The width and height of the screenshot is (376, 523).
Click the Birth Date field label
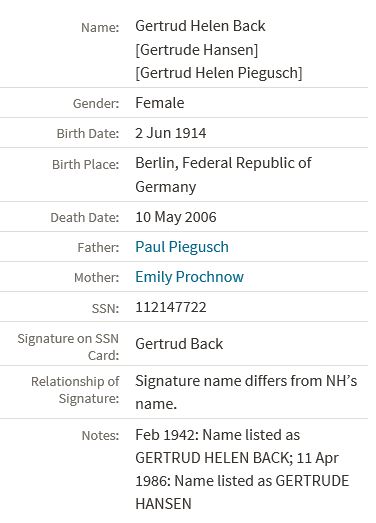point(88,134)
